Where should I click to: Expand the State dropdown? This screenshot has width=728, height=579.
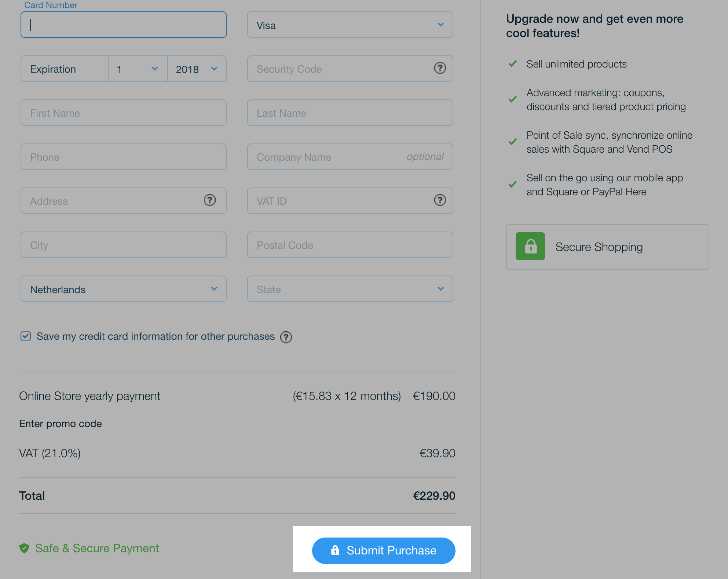click(350, 289)
